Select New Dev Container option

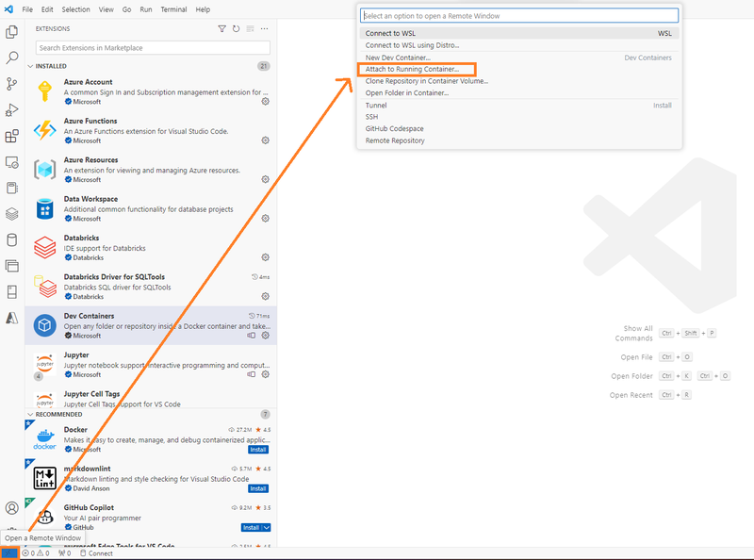(519, 58)
